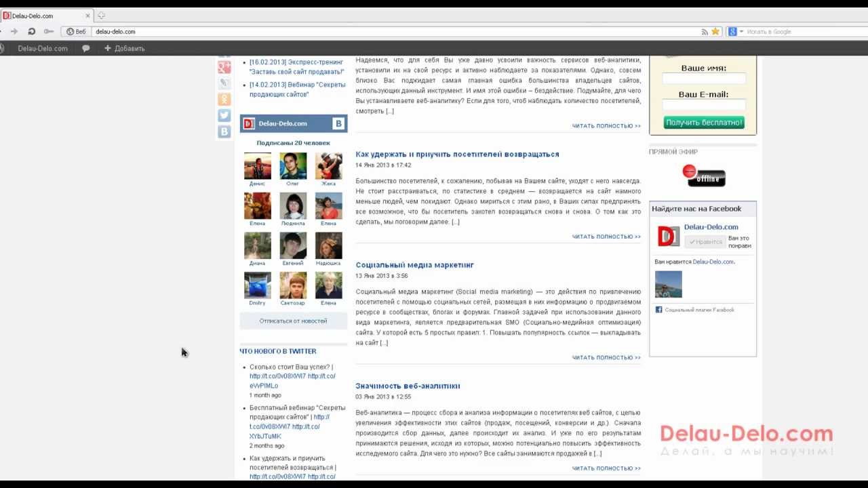This screenshot has height=488, width=868.
Task: Click the VK logo in widget header
Action: click(x=338, y=123)
